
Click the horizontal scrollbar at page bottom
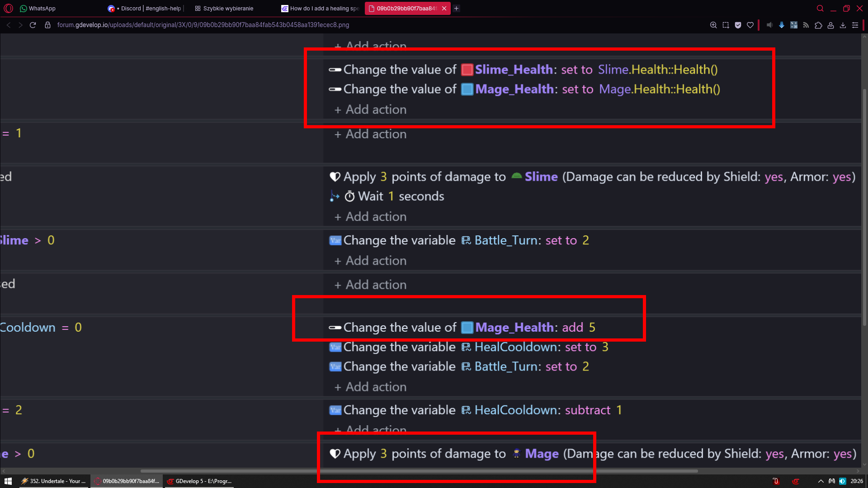coord(419,471)
